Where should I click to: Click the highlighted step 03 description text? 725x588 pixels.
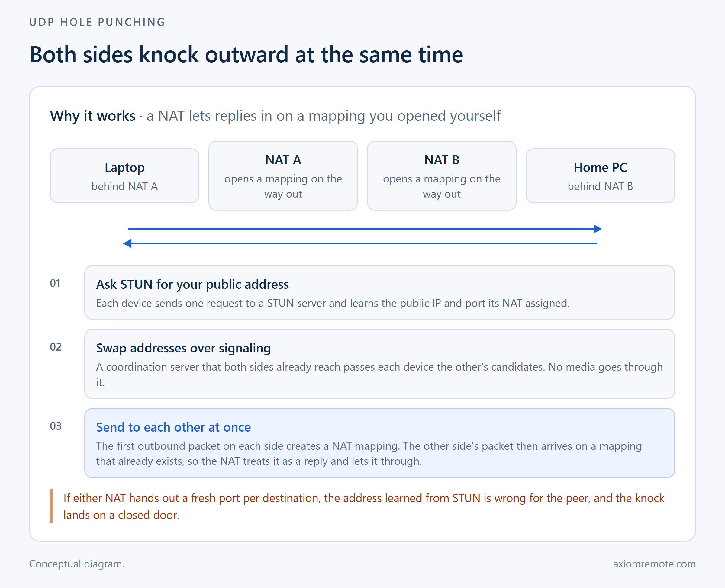369,454
